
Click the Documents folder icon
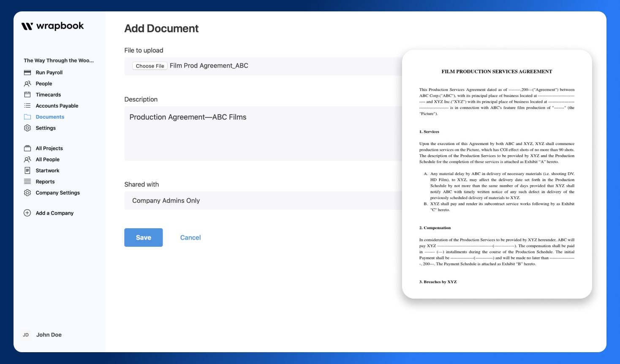(x=27, y=116)
